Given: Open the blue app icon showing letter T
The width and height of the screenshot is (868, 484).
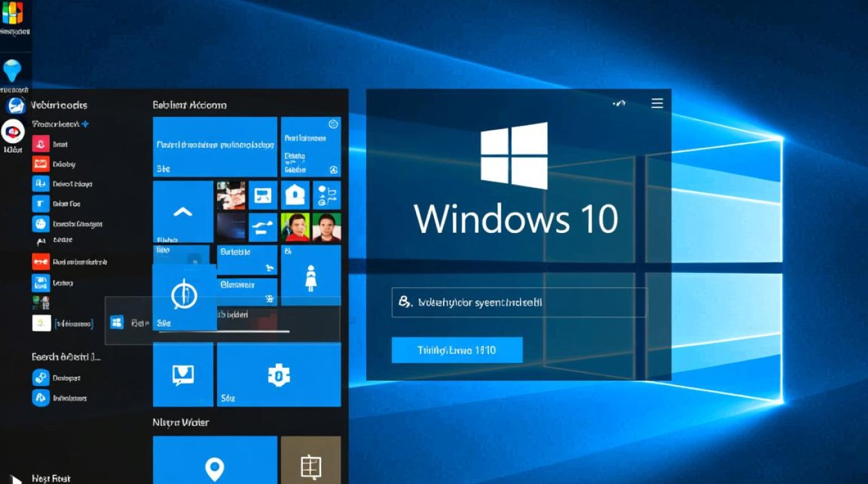Looking at the screenshot, I should (41, 204).
